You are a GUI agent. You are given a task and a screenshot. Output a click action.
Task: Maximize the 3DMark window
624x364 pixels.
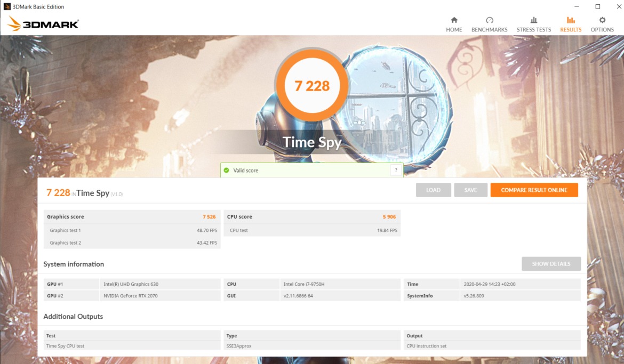pos(598,6)
